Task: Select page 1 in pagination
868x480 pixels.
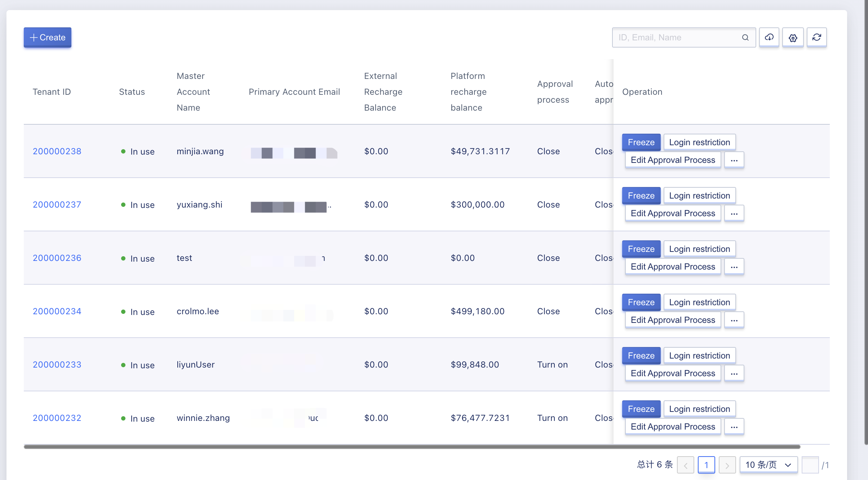Action: (x=707, y=465)
